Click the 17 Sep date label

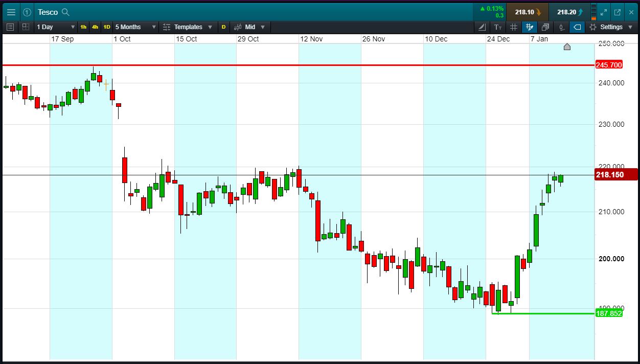tap(62, 39)
